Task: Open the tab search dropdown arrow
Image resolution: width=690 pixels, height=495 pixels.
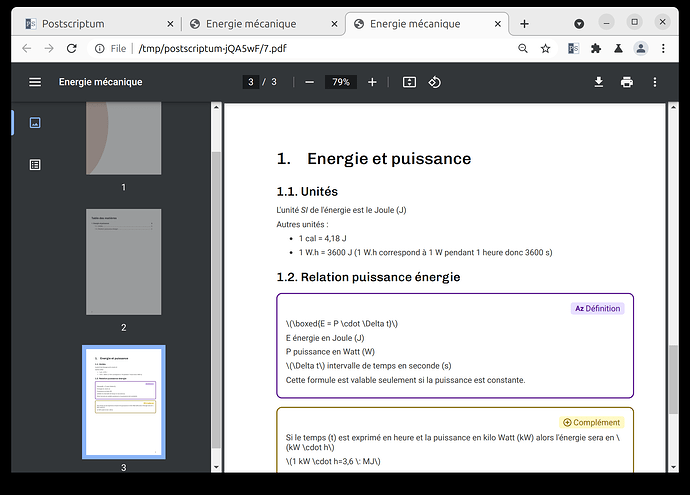Action: click(x=580, y=22)
